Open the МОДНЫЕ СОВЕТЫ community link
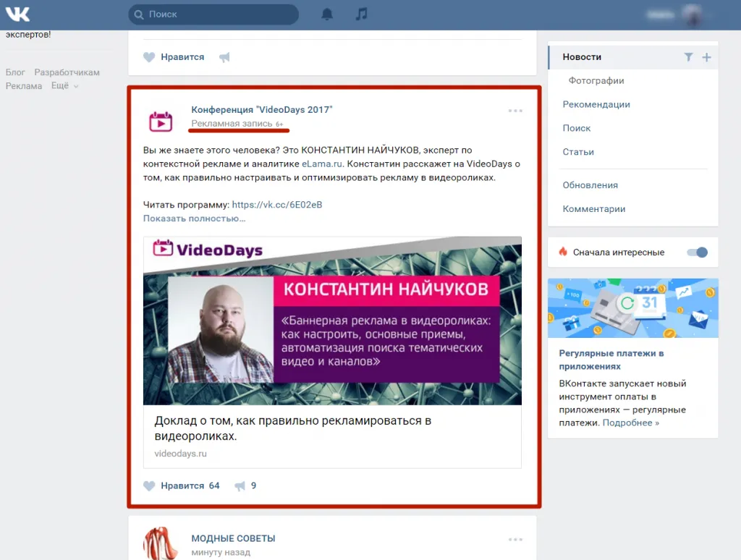The width and height of the screenshot is (741, 560). click(x=233, y=538)
